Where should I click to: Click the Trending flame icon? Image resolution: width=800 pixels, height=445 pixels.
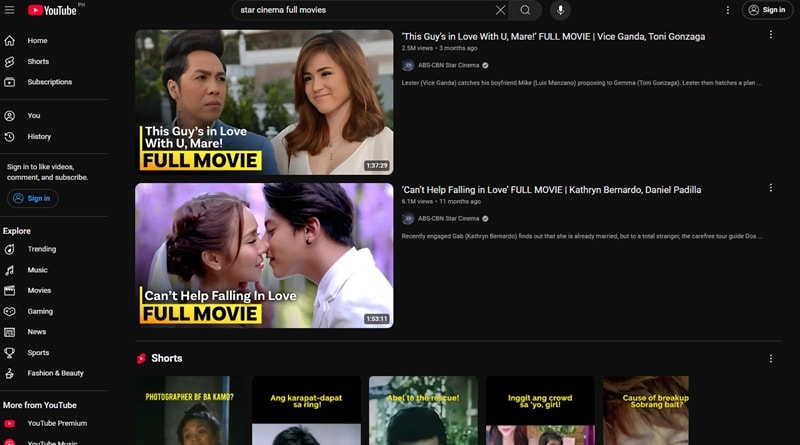(9, 250)
